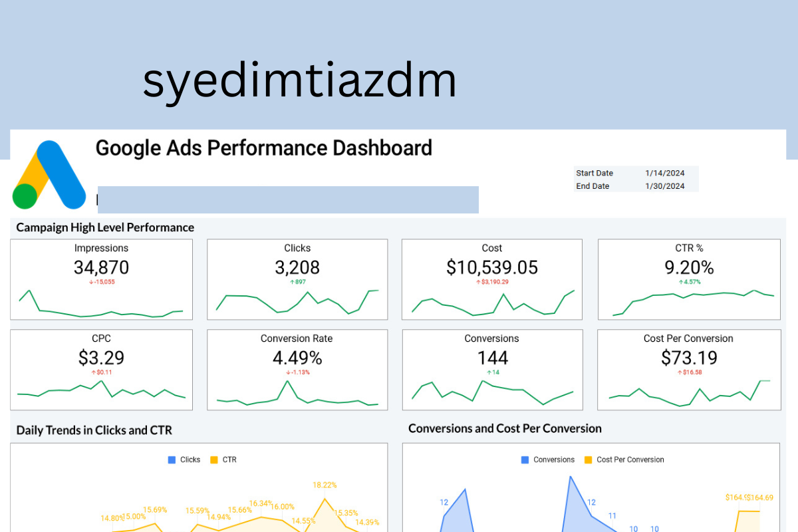Click the CPC change $0.11

(x=101, y=372)
